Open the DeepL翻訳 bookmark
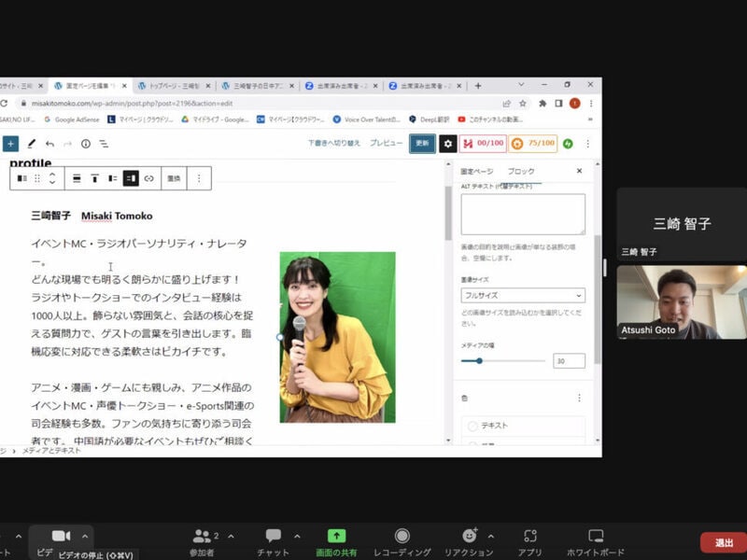 click(429, 119)
